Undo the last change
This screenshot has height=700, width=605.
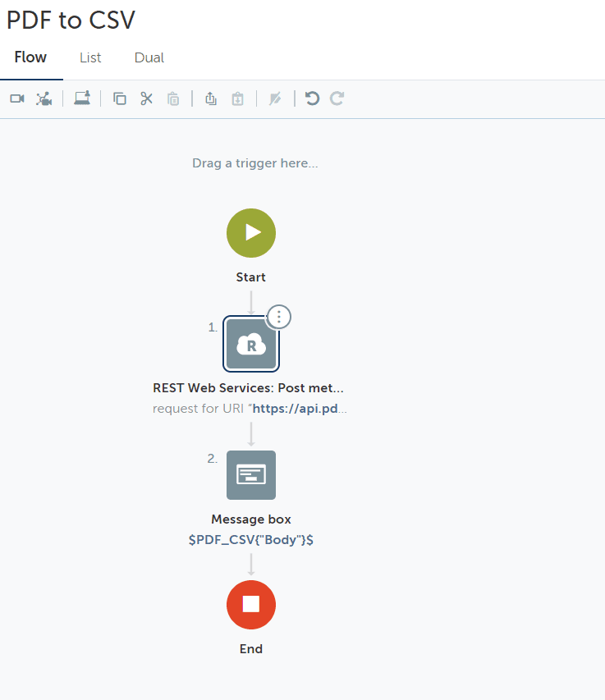click(312, 98)
